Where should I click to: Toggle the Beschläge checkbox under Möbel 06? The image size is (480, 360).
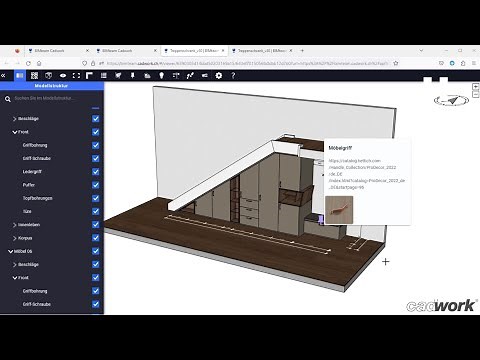pyautogui.click(x=96, y=264)
